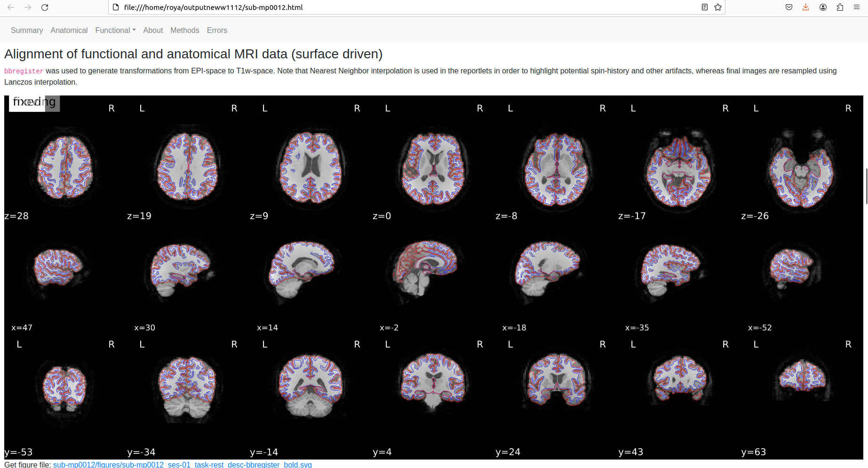Click the axial slice z=28 brain image

[x=65, y=167]
